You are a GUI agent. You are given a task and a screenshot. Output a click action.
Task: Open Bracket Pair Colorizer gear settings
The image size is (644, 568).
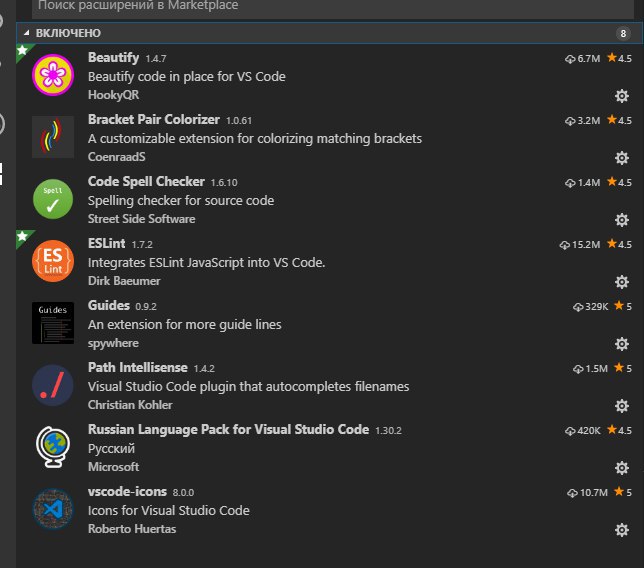pos(621,158)
